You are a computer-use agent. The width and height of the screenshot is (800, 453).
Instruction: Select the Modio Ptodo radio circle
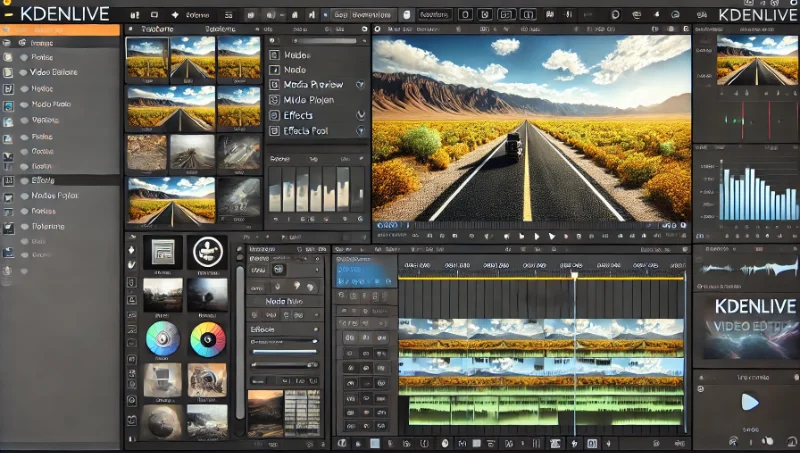(24, 105)
